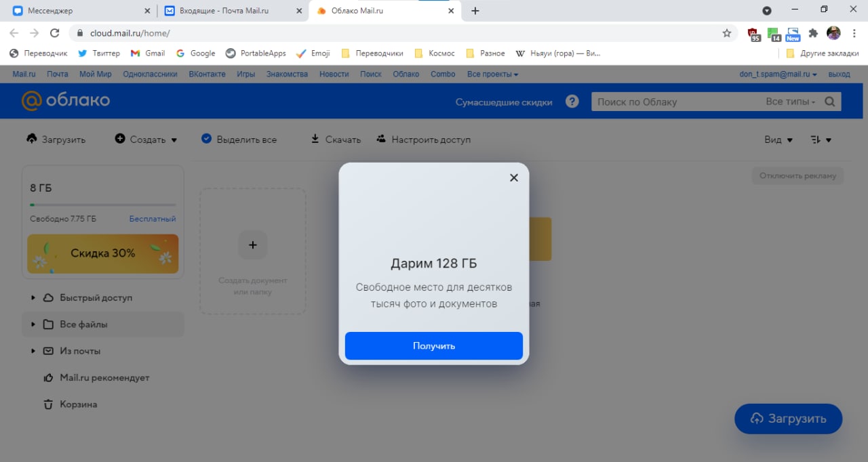Screen dimensions: 868x462
Task: Open the Все типы dropdown
Action: tap(791, 102)
